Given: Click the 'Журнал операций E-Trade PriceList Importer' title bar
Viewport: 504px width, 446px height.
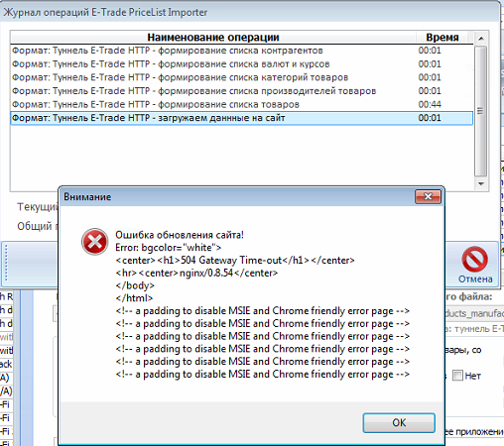Looking at the screenshot, I should tap(250, 12).
